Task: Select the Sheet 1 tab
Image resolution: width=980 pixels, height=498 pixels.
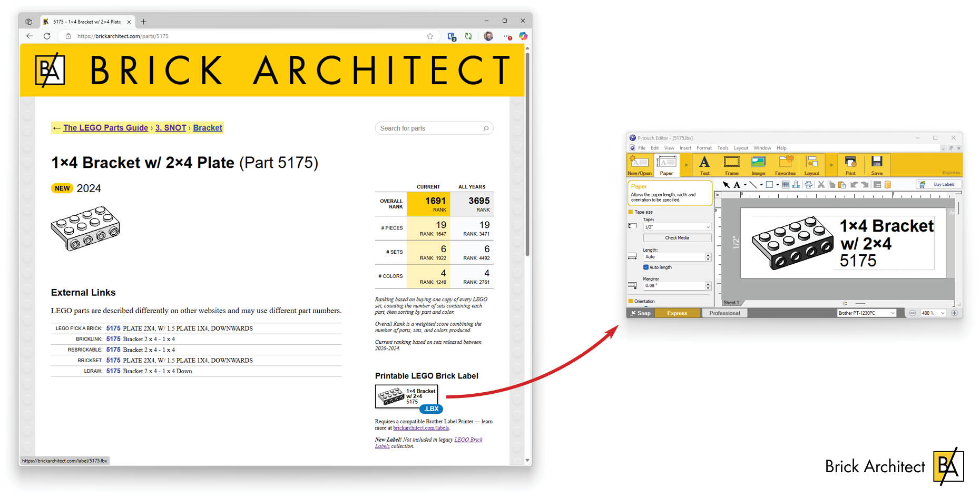Action: (x=731, y=302)
